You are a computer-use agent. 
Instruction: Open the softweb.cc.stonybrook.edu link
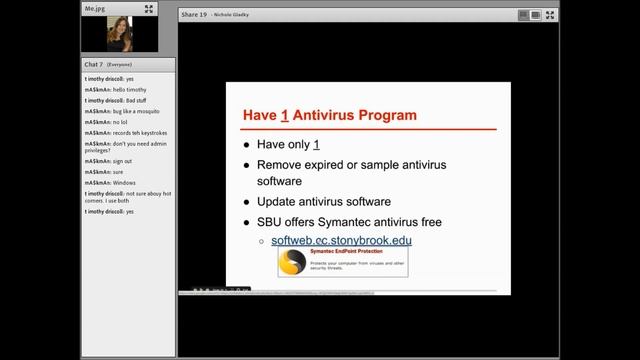tap(341, 240)
